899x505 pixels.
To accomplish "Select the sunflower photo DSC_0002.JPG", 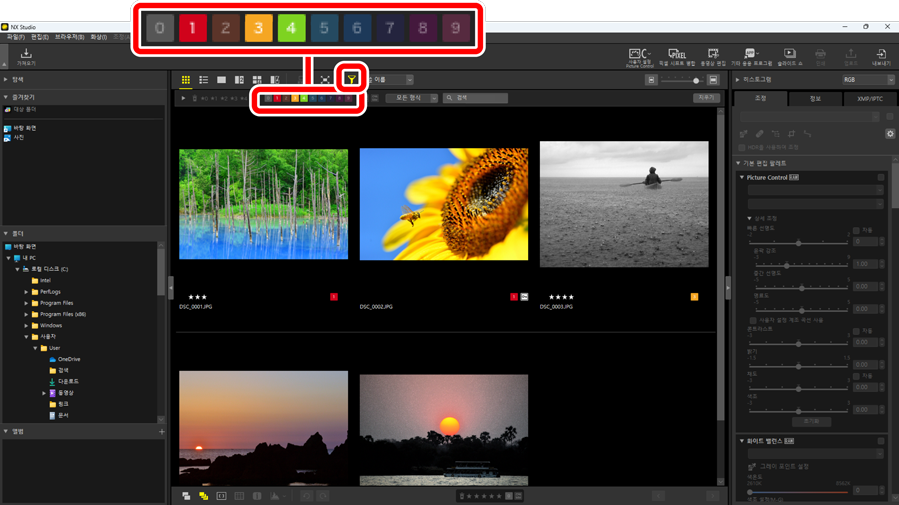I will click(x=444, y=205).
